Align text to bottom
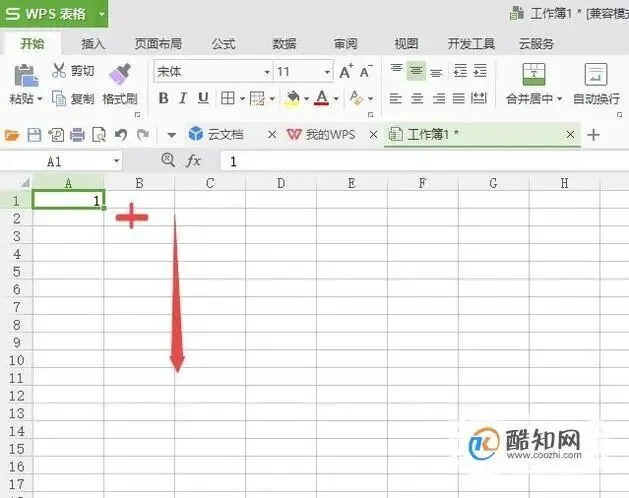The image size is (629, 498). click(436, 71)
